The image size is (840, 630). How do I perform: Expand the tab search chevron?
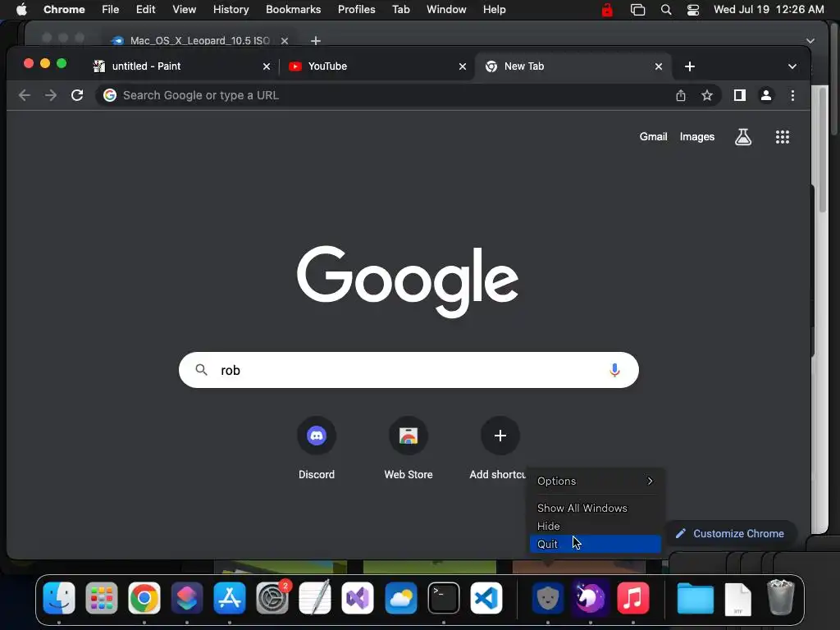click(792, 66)
